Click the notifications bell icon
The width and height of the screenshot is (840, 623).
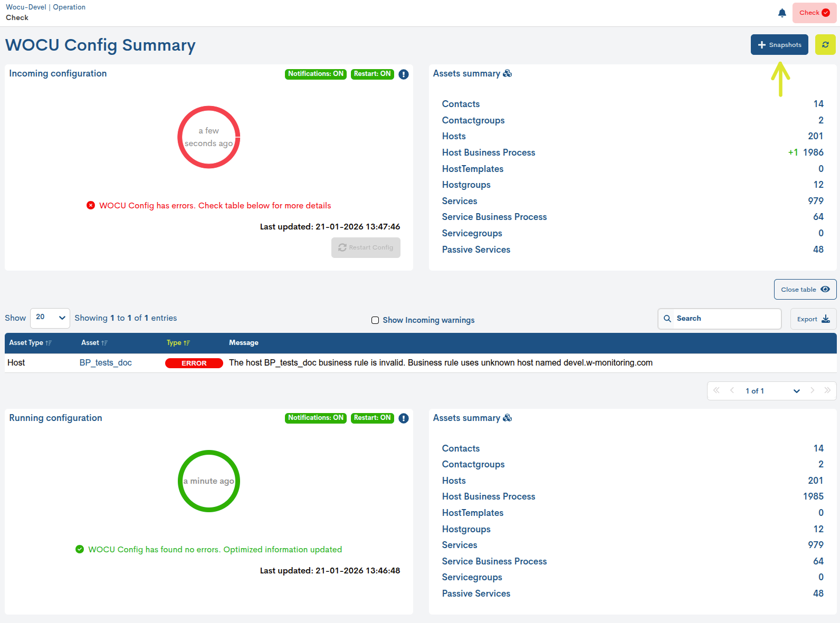point(782,13)
